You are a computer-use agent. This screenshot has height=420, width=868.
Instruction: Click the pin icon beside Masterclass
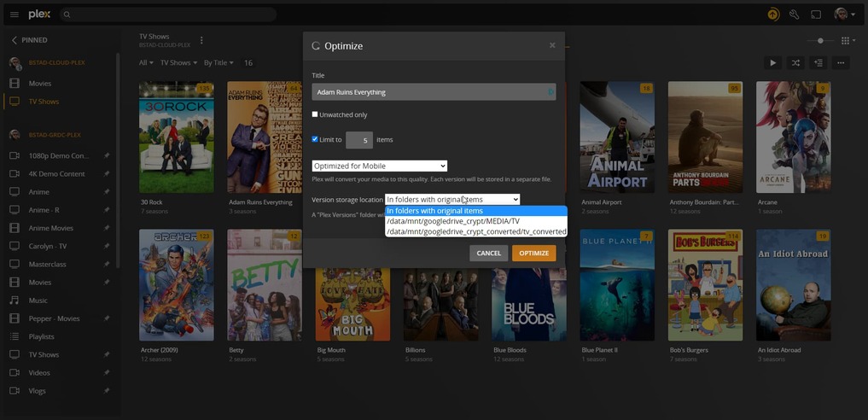107,264
